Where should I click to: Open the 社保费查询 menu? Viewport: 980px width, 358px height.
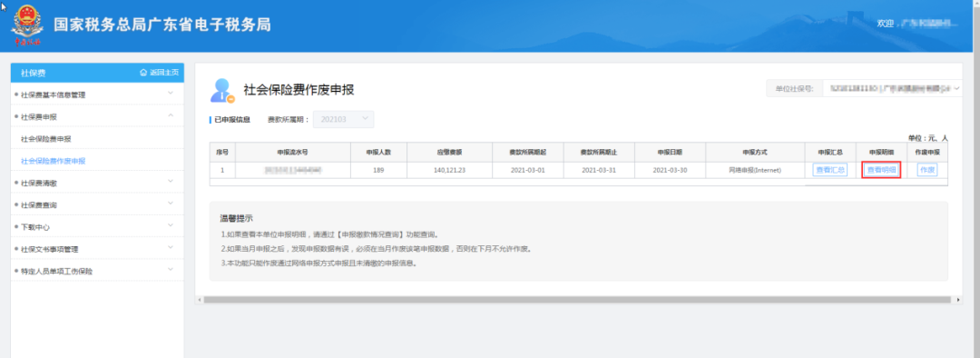click(x=97, y=204)
